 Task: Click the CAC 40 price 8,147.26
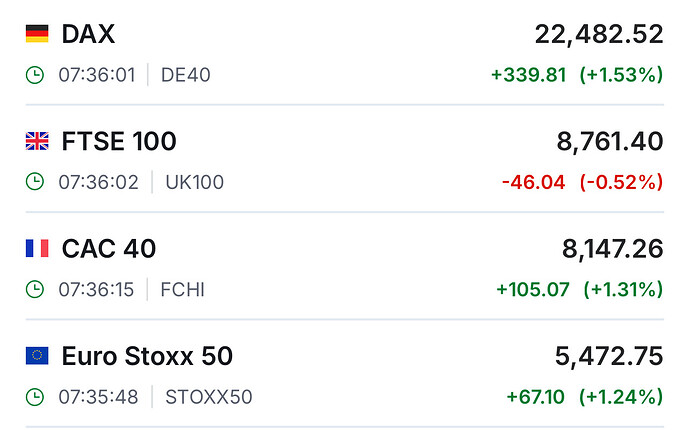610,249
